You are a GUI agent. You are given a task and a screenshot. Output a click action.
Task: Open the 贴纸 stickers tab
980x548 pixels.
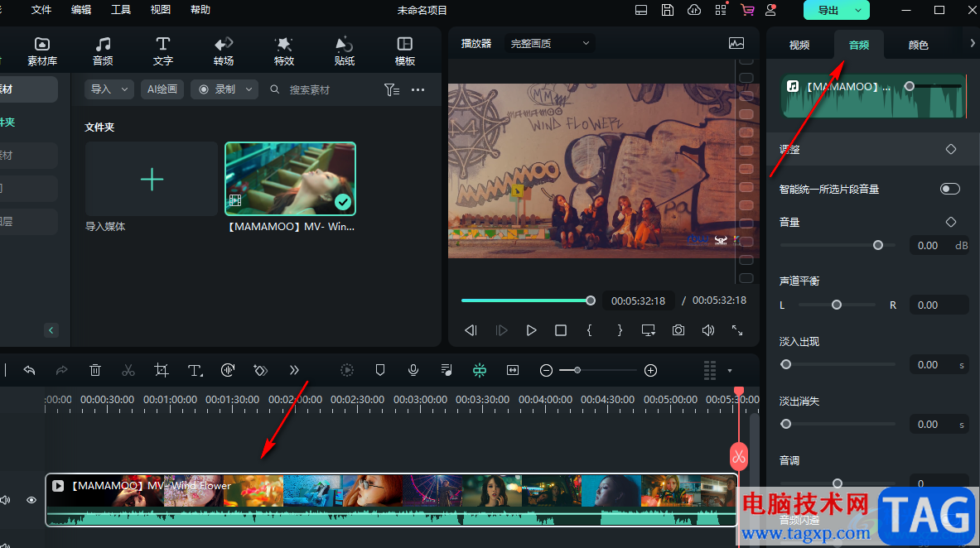click(x=345, y=51)
